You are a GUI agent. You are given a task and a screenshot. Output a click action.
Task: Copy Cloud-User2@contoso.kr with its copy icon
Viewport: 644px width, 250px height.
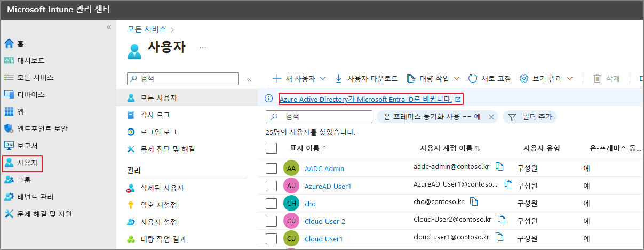pos(502,219)
